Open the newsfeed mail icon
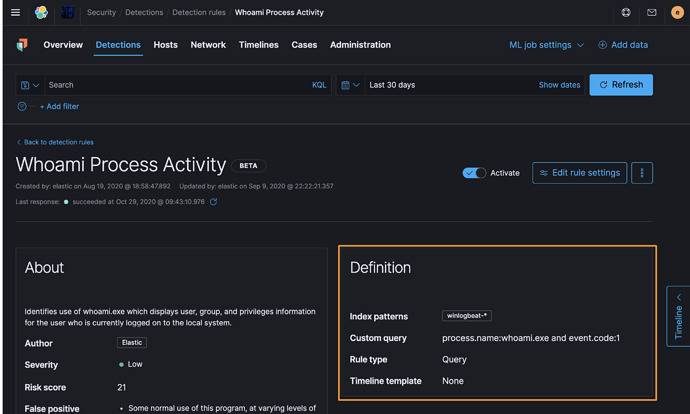Image resolution: width=690 pixels, height=414 pixels. point(652,13)
